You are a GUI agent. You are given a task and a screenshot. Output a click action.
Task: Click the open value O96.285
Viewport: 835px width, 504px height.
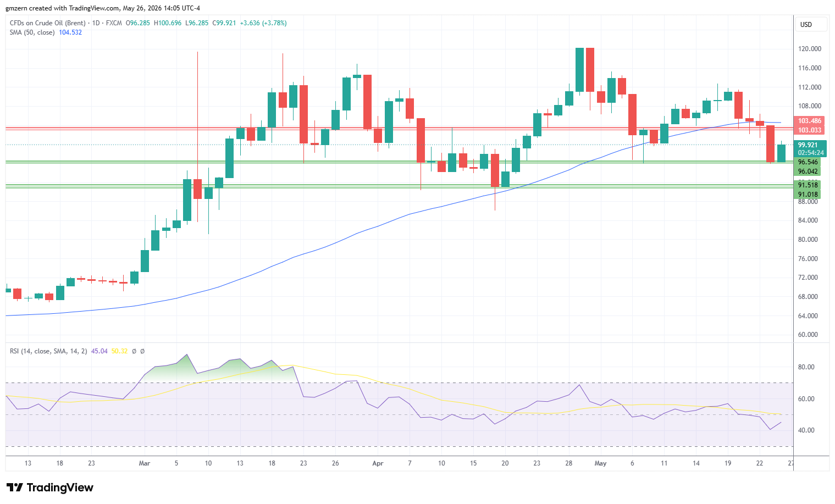tap(138, 23)
